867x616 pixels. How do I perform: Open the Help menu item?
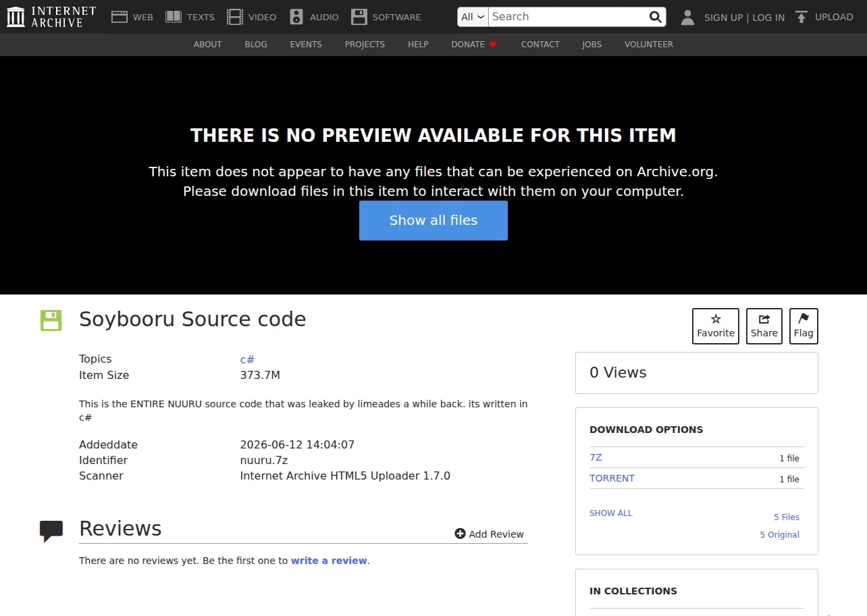418,45
